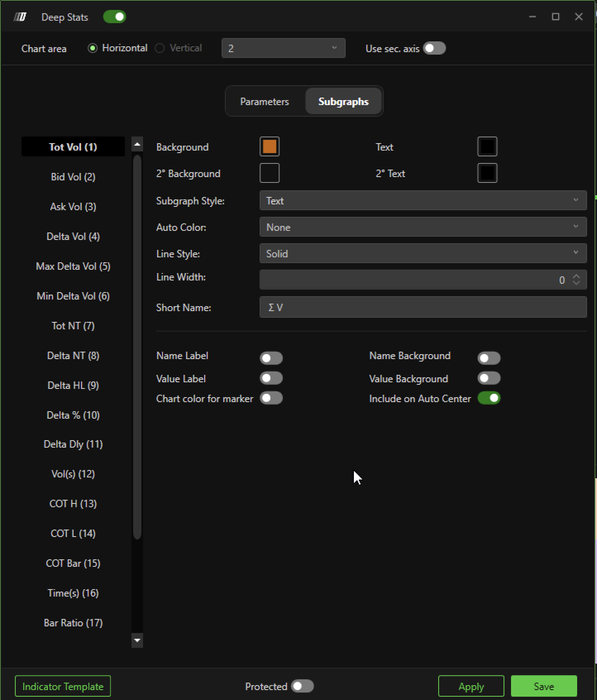Click the Indicator Template button
This screenshot has height=700, width=597.
coord(63,686)
